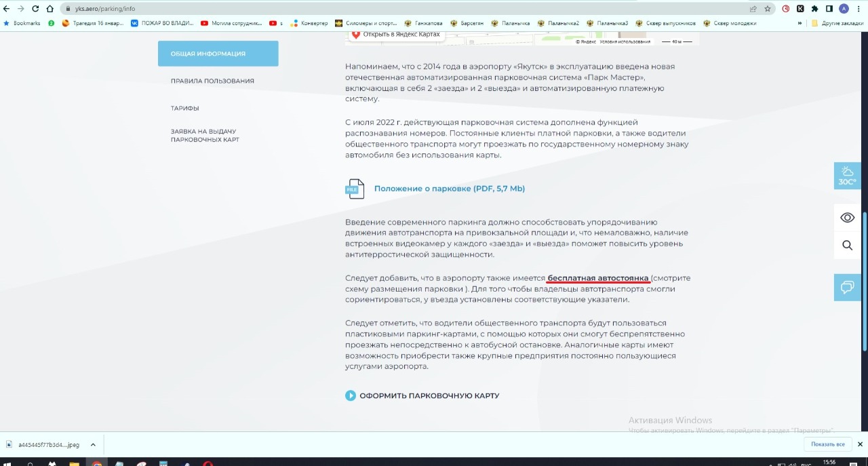The width and height of the screenshot is (868, 466).
Task: Click "Показать все" downloads button
Action: pos(827,444)
